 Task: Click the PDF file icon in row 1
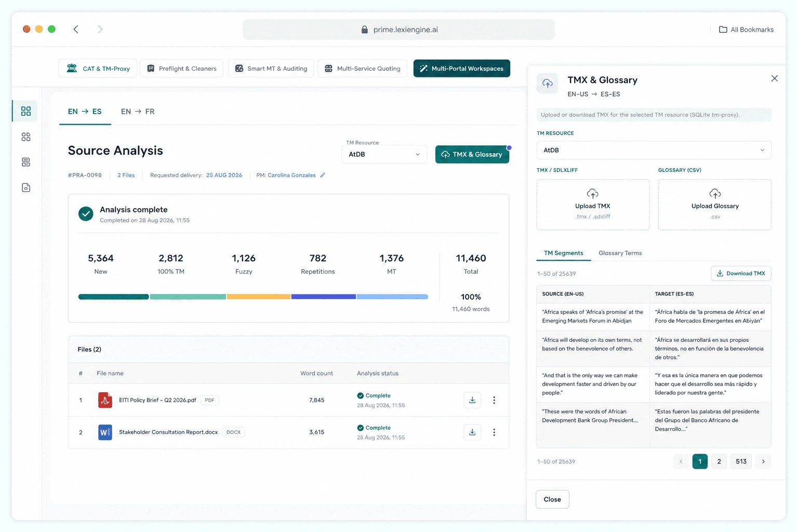click(105, 400)
